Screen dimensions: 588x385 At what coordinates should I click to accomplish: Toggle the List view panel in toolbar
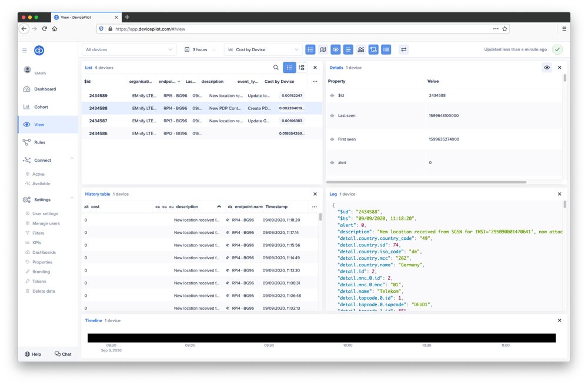click(x=310, y=49)
